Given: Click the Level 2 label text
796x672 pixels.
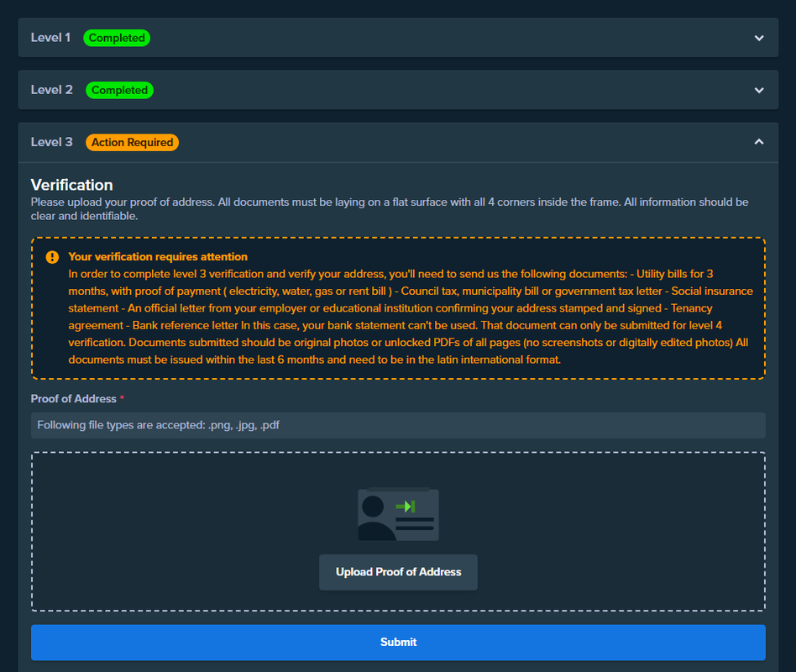Looking at the screenshot, I should tap(52, 91).
